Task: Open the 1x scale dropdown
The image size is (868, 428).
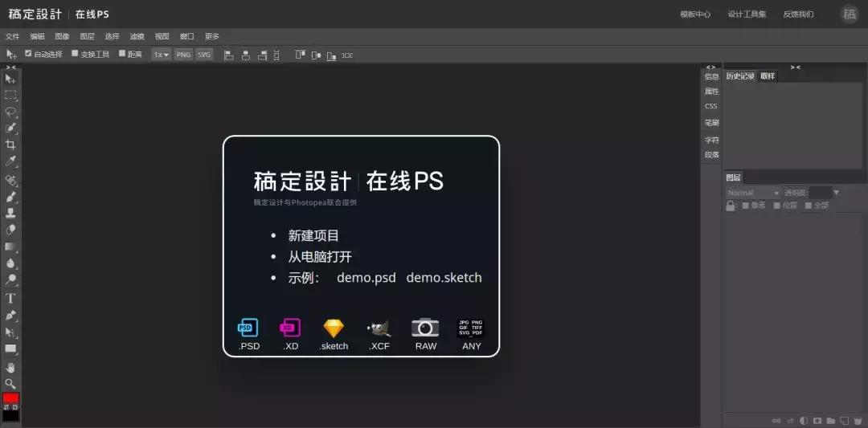Action: tap(161, 55)
